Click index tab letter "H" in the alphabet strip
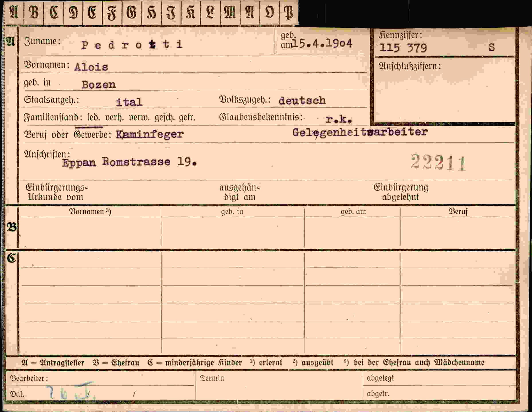This screenshot has height=412, width=532. (152, 12)
